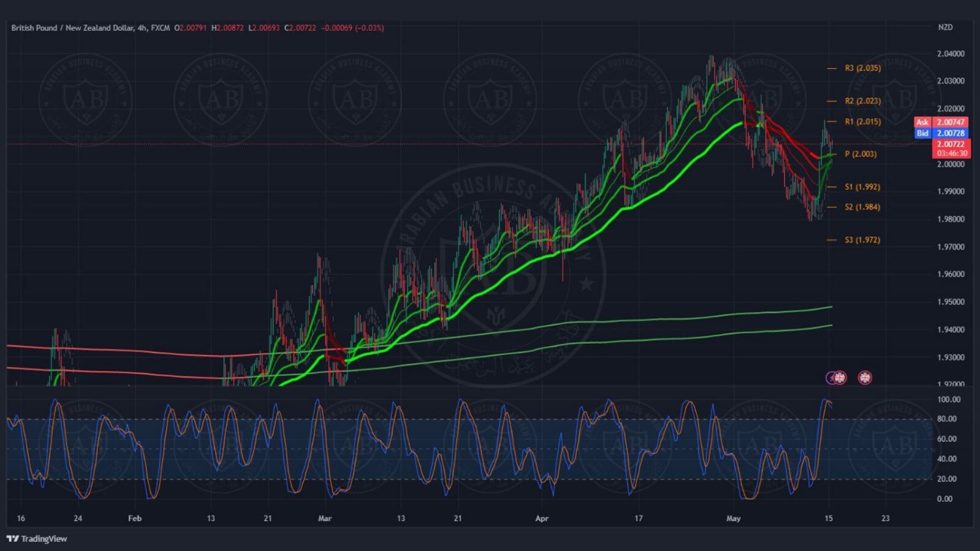Click 1.95000 on the price axis
Viewport: 980px width, 551px height.
(x=951, y=302)
